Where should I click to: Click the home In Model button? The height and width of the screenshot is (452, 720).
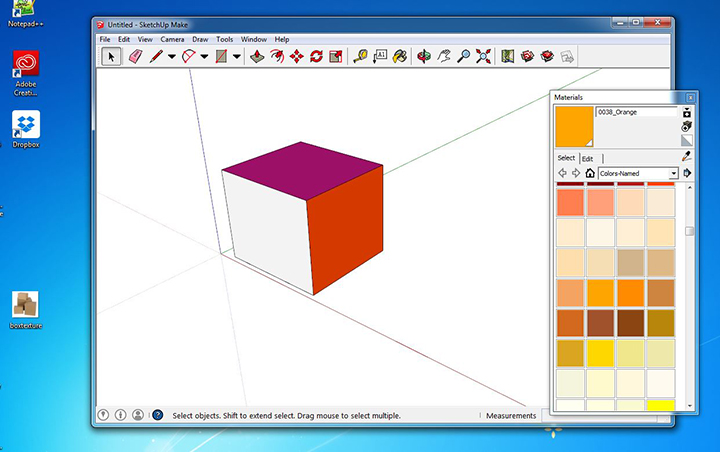(x=590, y=173)
